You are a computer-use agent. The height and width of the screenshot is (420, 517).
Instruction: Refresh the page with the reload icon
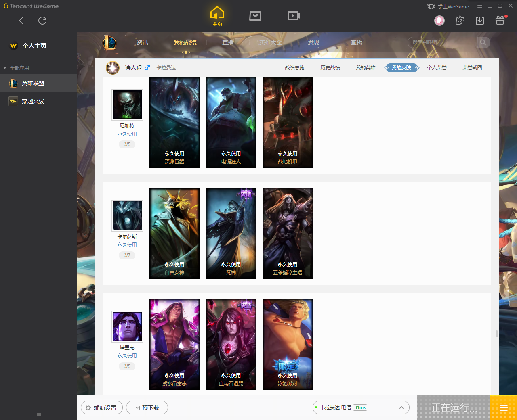(42, 21)
